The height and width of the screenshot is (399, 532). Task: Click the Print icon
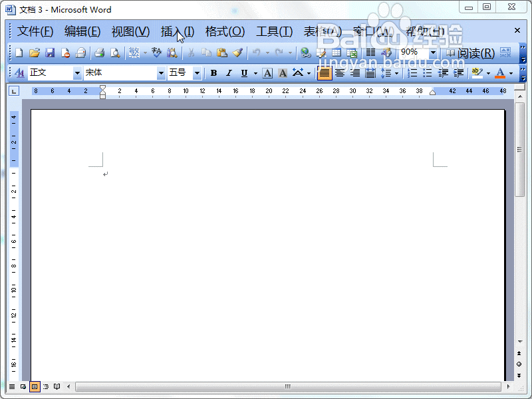[x=99, y=53]
